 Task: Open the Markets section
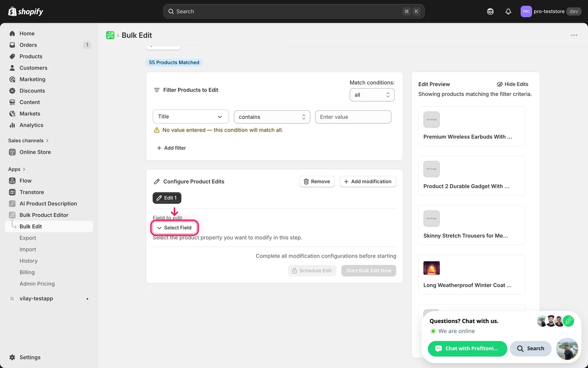click(30, 113)
